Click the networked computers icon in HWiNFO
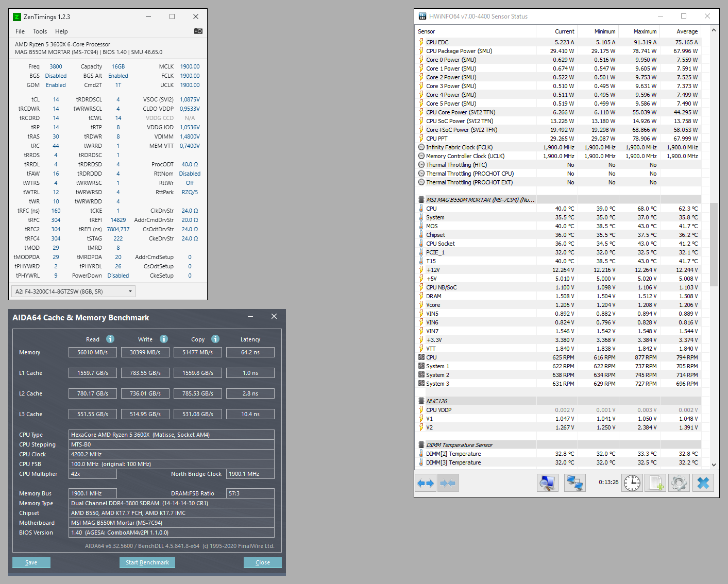The width and height of the screenshot is (728, 584). [574, 483]
